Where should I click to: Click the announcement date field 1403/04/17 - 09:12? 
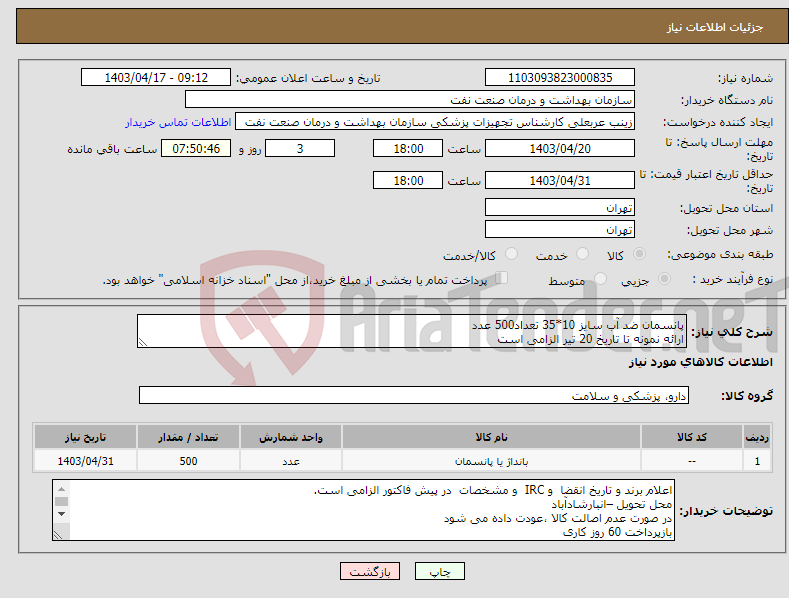[x=155, y=78]
